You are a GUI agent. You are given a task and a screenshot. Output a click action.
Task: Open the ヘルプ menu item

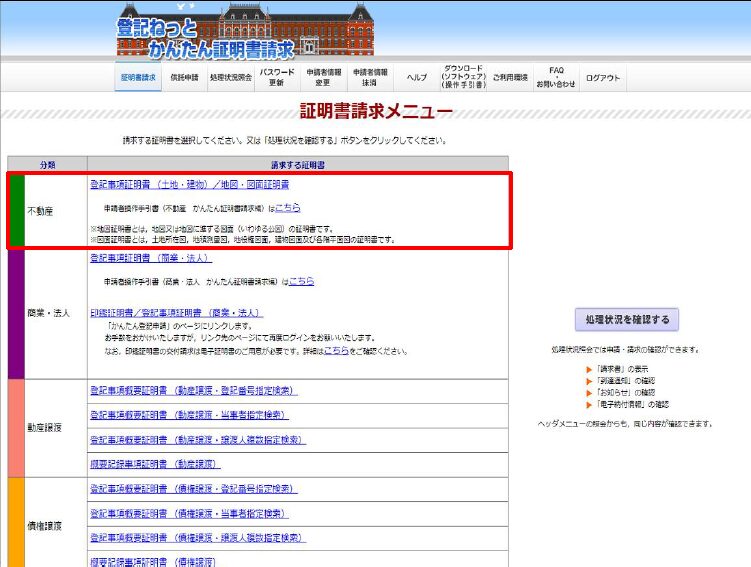(x=416, y=78)
